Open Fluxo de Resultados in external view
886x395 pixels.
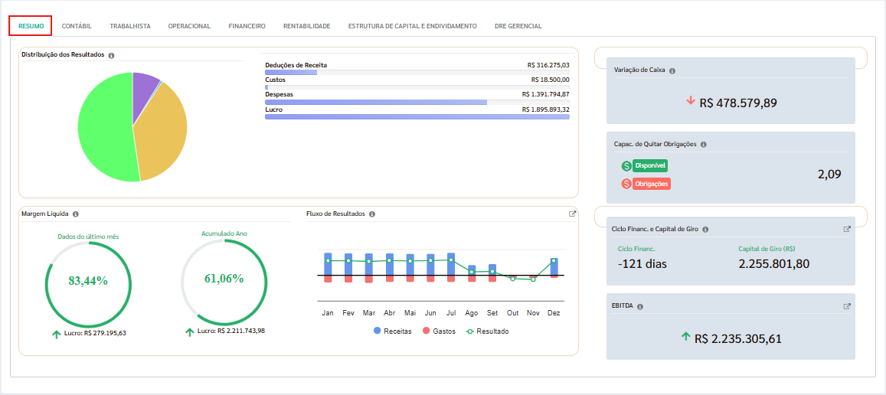572,214
